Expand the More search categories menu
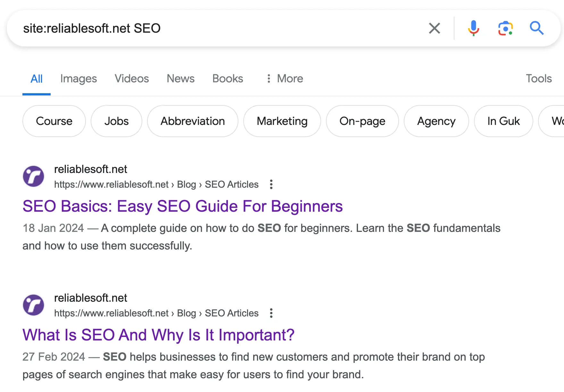 click(285, 78)
